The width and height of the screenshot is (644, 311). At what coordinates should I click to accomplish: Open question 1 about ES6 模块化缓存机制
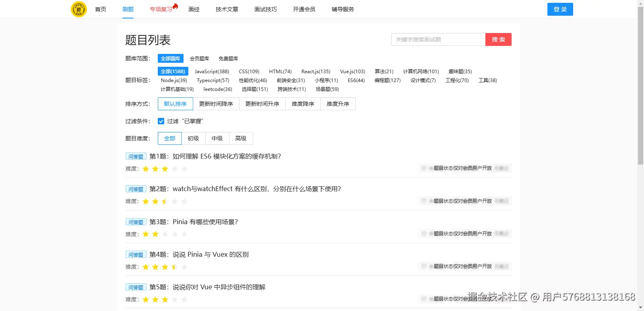[x=215, y=157]
